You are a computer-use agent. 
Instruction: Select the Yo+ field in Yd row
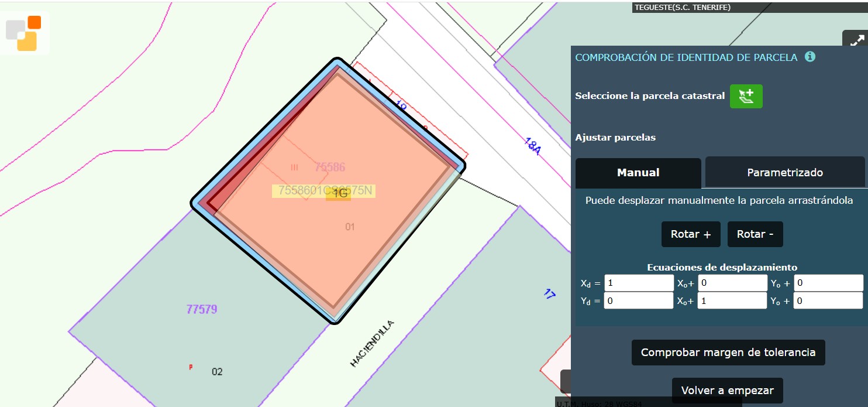828,301
